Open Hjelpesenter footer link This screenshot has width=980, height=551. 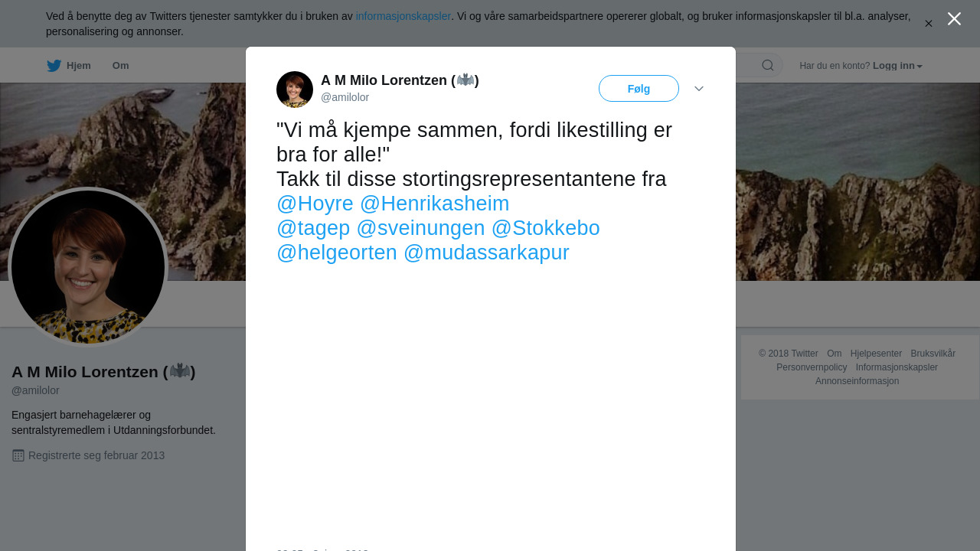coord(876,354)
